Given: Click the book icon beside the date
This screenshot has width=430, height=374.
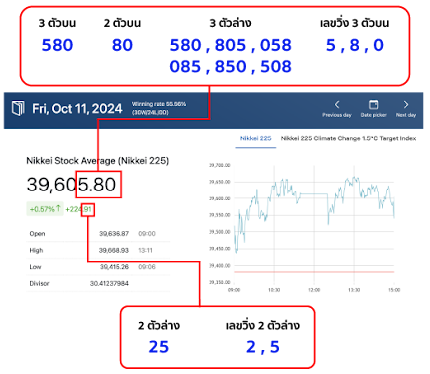Looking at the screenshot, I should [x=18, y=109].
